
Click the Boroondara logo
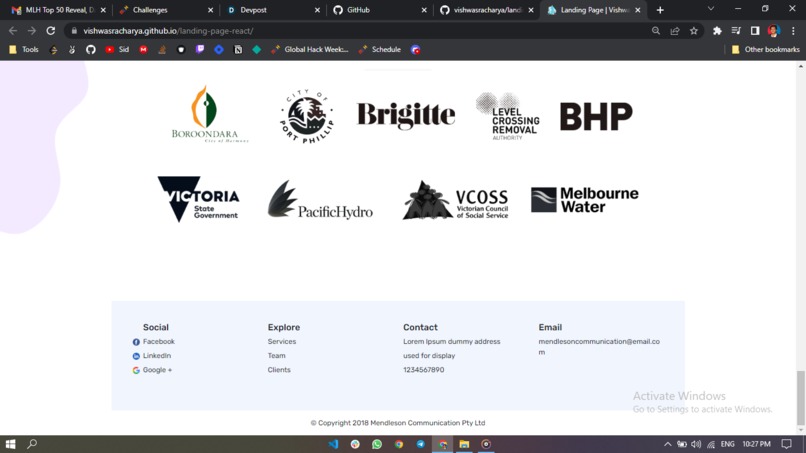coord(210,114)
